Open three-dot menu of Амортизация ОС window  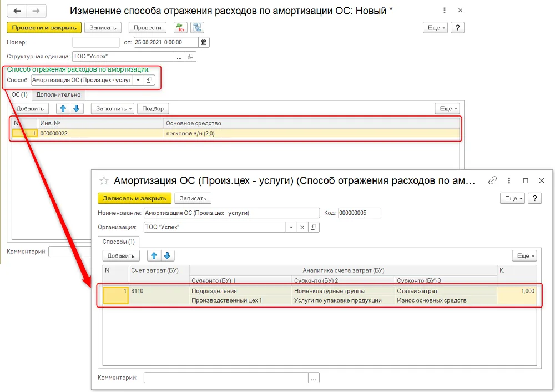(x=509, y=180)
